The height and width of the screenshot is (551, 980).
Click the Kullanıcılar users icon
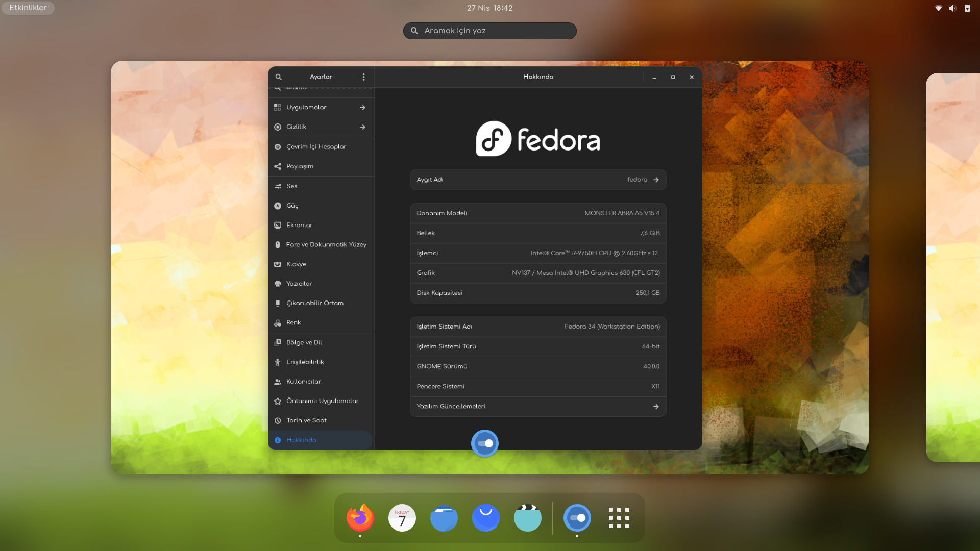278,382
